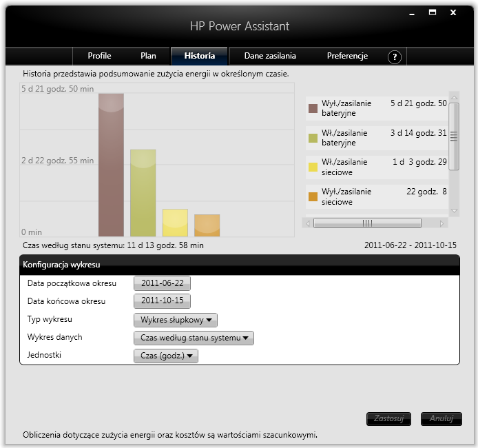Click the 'Jednostki' label

44,355
